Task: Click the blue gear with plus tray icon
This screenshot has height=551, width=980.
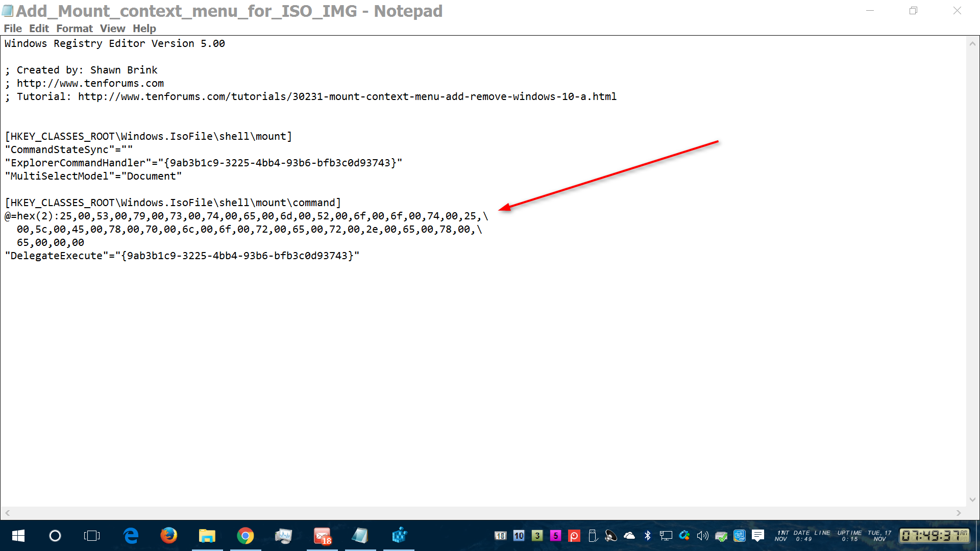Action: point(684,536)
